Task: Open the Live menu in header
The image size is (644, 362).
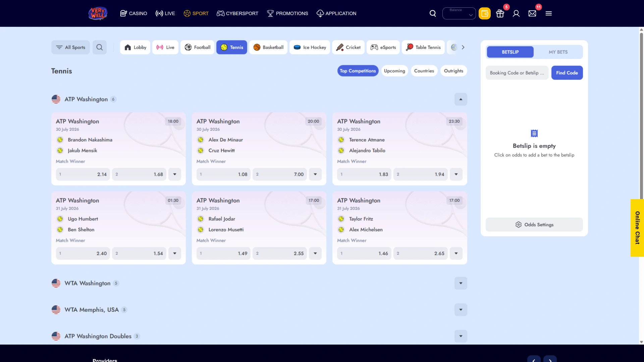Action: point(165,13)
